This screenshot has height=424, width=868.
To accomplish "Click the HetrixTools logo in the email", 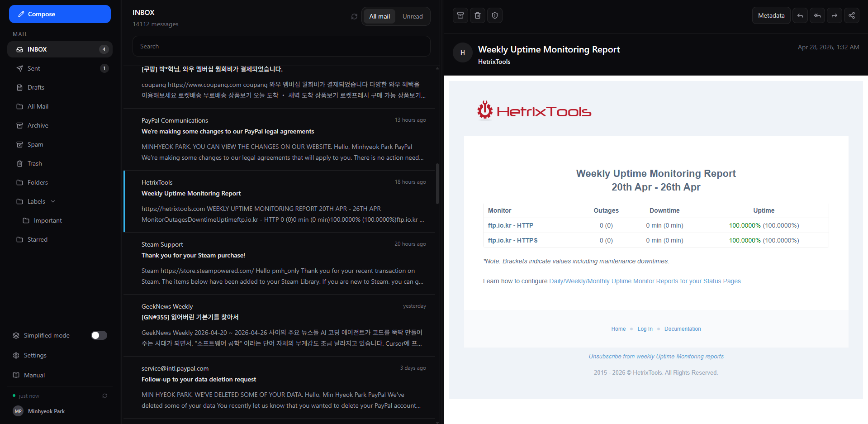I will coord(534,110).
